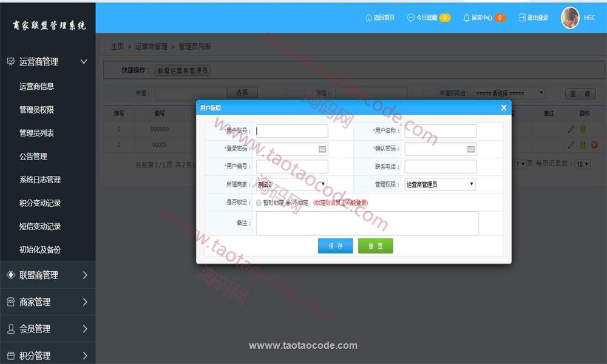Open 公告管理 in the sidebar
Screen dimensions: 607x364
[x=33, y=156]
